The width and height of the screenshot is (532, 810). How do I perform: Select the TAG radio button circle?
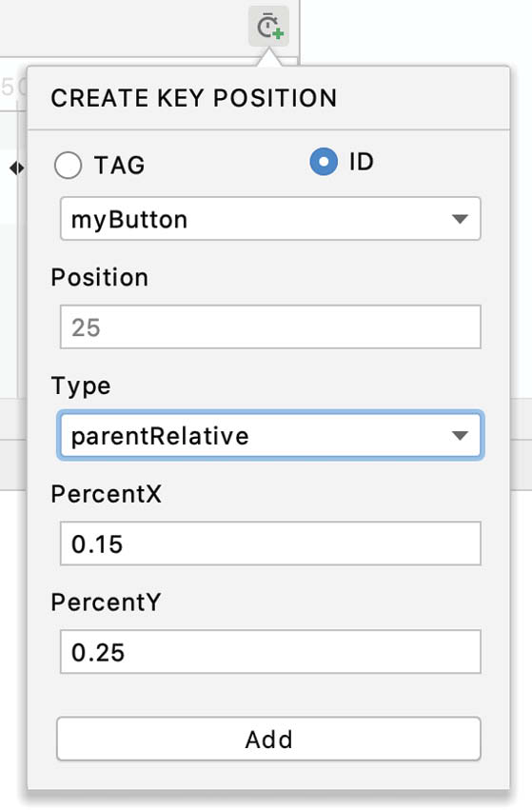(68, 166)
